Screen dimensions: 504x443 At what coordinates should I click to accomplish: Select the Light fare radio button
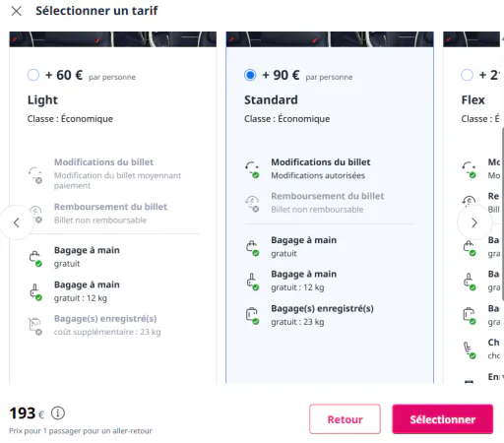point(33,75)
